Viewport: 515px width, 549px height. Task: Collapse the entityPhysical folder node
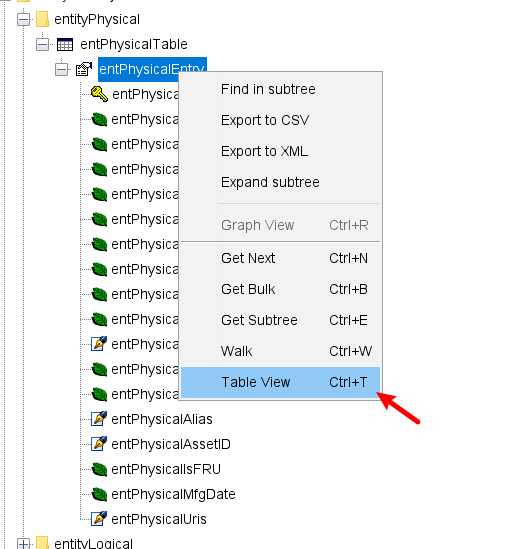tap(23, 19)
